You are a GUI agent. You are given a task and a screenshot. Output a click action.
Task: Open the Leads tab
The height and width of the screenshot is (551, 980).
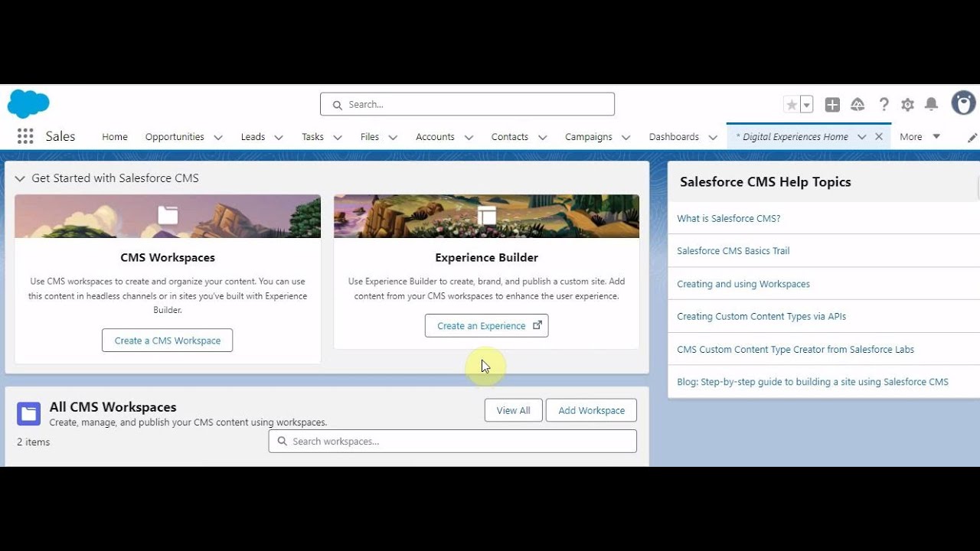tap(253, 137)
